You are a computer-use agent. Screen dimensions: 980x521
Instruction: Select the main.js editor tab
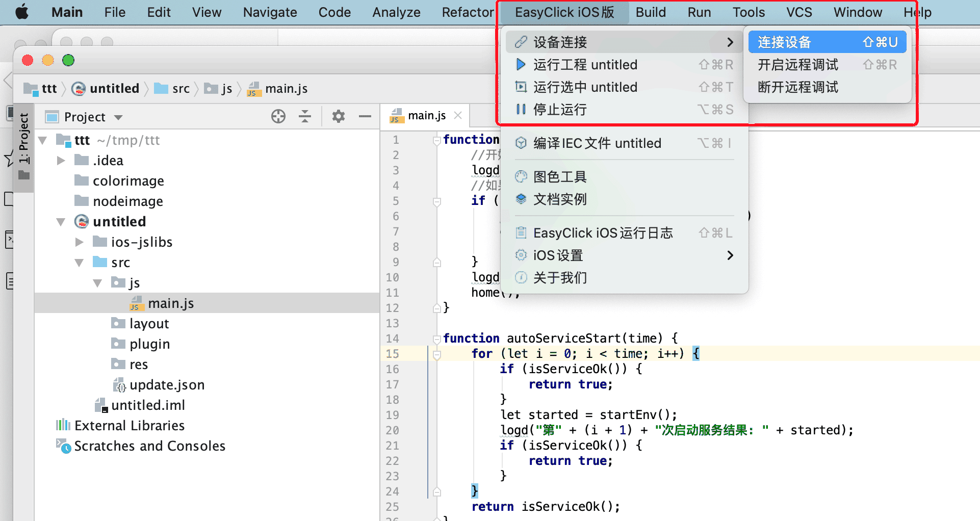click(x=425, y=116)
